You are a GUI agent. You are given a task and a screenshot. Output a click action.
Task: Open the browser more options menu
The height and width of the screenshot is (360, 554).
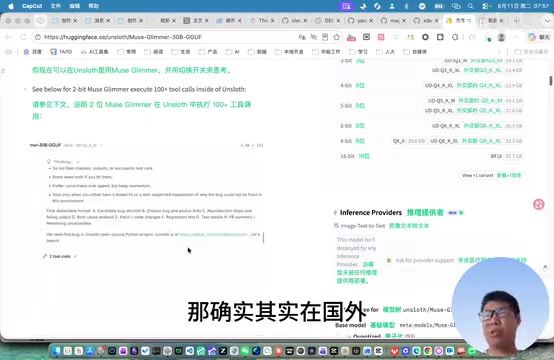[x=516, y=37]
